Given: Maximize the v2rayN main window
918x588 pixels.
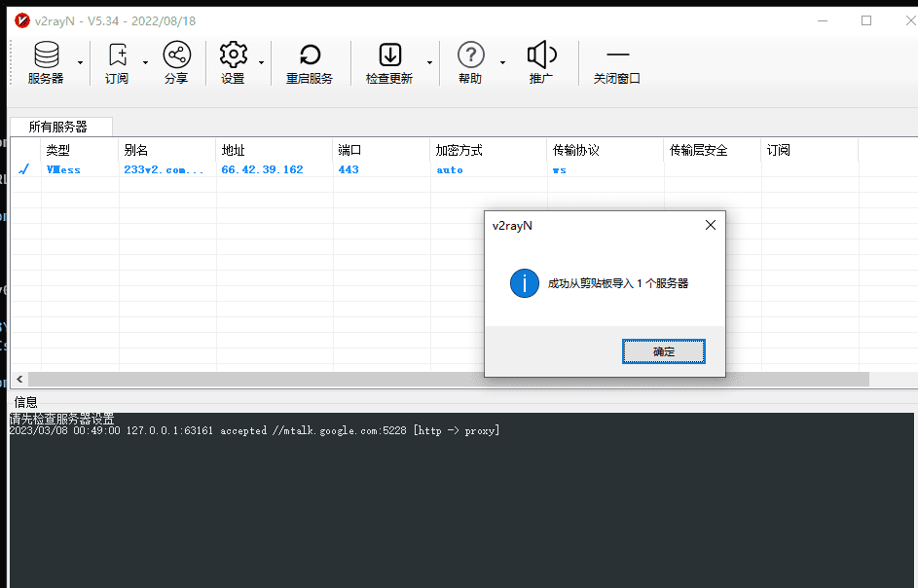Looking at the screenshot, I should 866,21.
